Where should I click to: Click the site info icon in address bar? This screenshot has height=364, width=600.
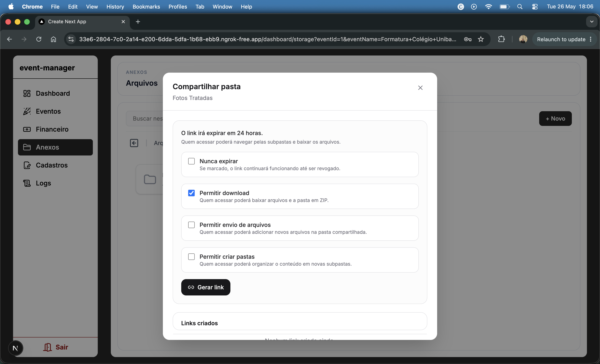(x=71, y=39)
